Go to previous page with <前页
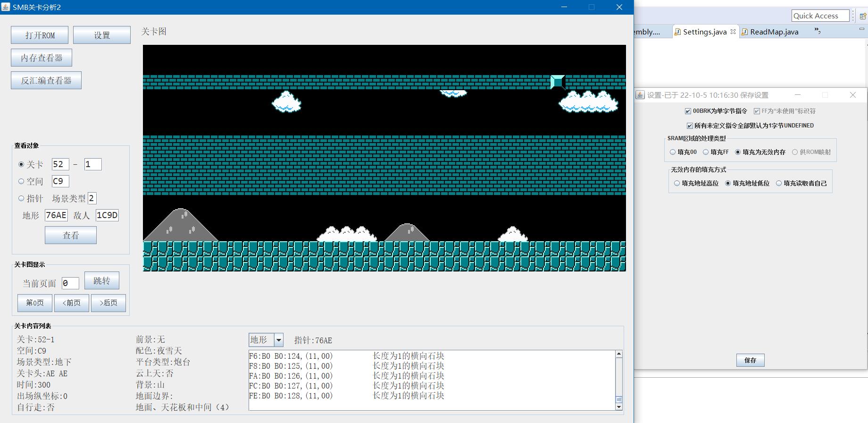 pos(72,303)
